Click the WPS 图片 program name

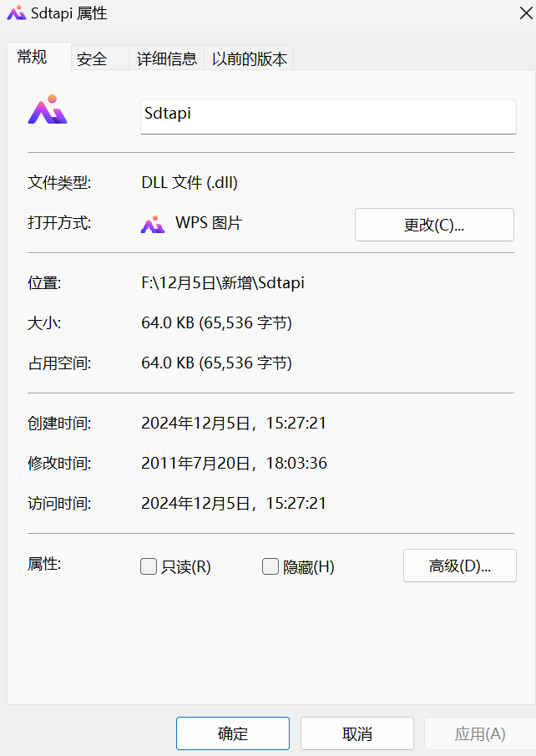point(209,223)
